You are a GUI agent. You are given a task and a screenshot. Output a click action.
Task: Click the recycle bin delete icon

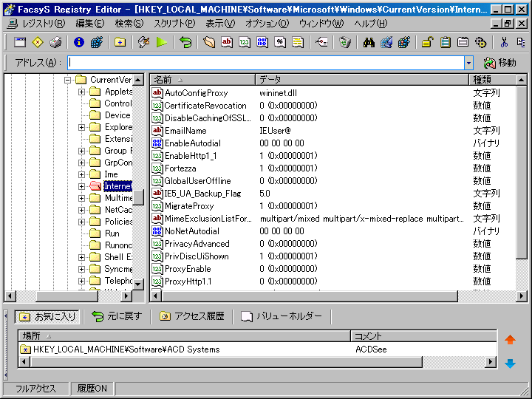pos(345,42)
